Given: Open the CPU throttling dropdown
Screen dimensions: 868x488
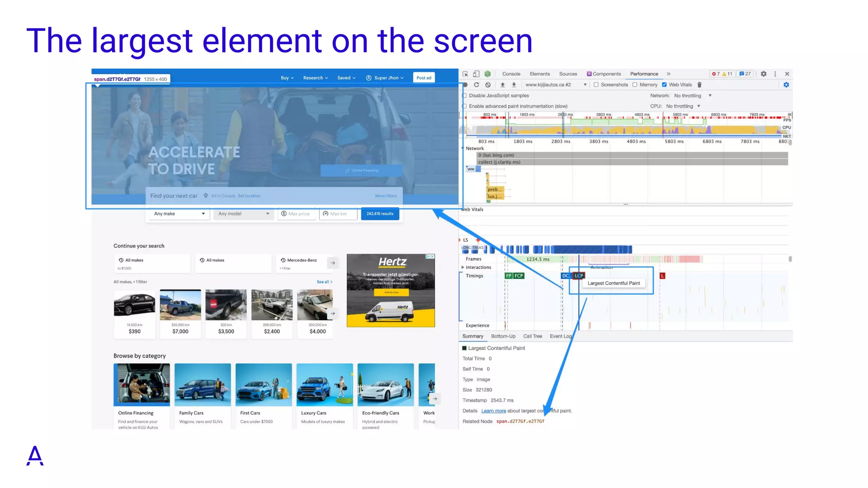Looking at the screenshot, I should coord(683,106).
